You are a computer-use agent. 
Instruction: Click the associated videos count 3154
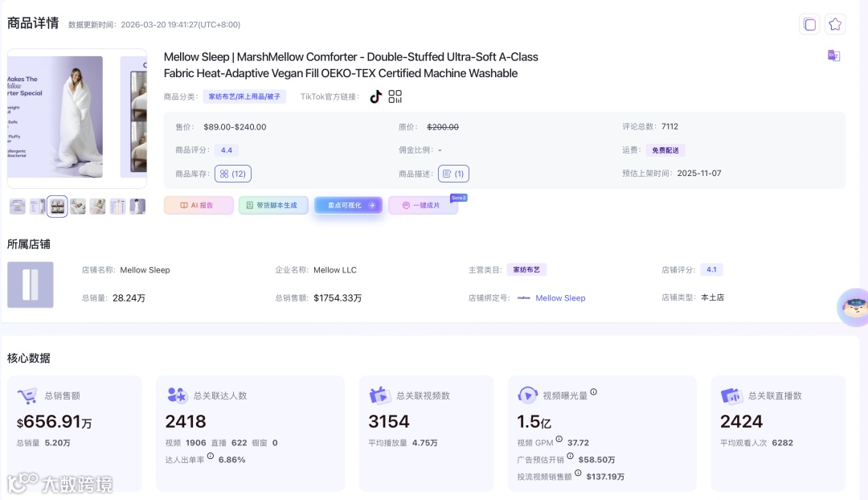pos(389,422)
